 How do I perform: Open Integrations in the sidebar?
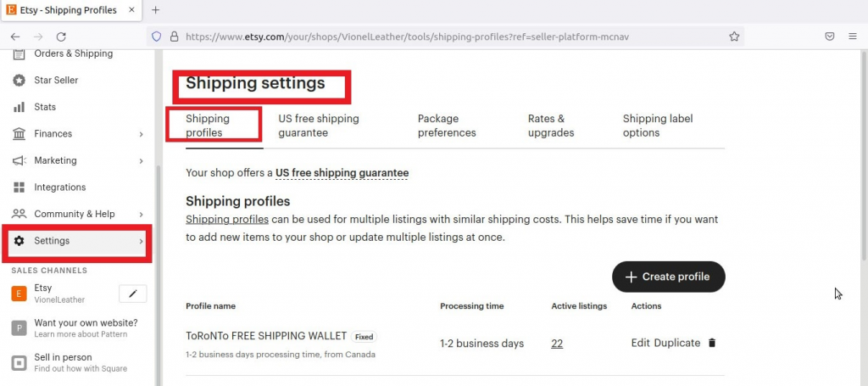pyautogui.click(x=60, y=187)
